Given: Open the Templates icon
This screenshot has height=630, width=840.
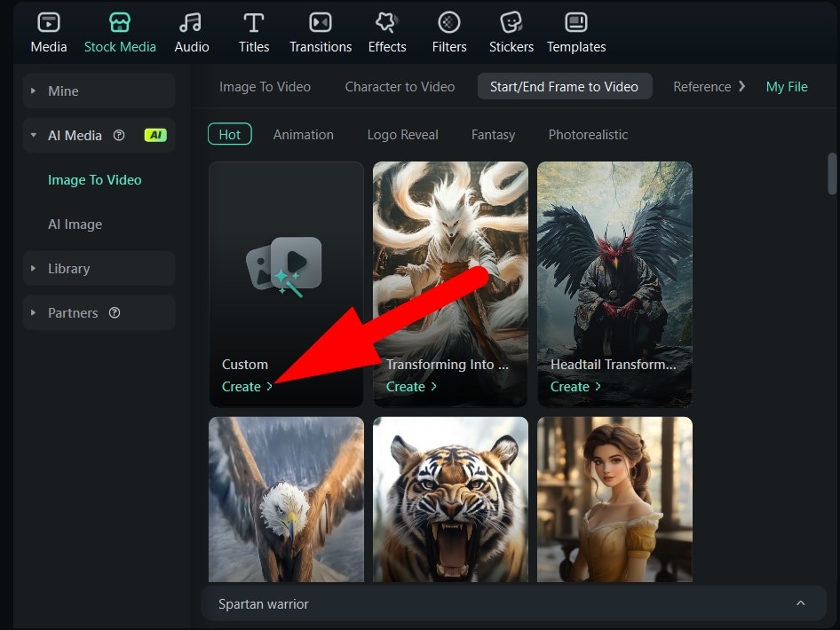Looking at the screenshot, I should tap(576, 22).
